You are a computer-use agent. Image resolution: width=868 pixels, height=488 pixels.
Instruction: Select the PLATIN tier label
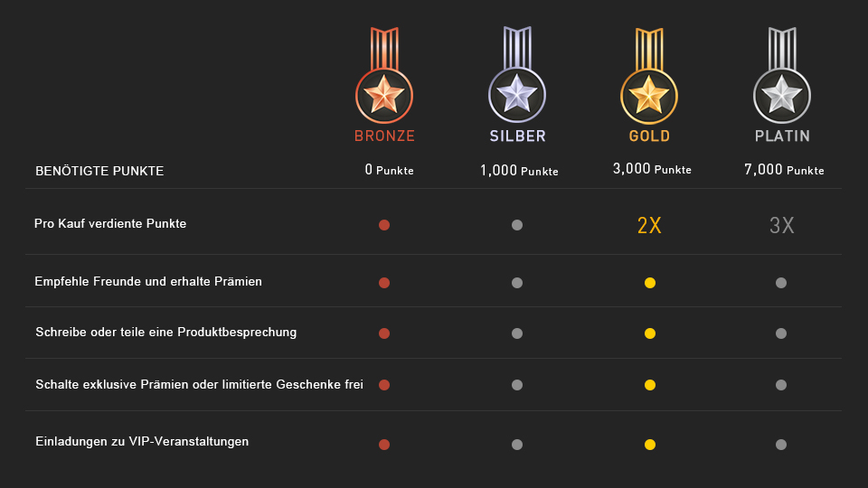point(782,136)
